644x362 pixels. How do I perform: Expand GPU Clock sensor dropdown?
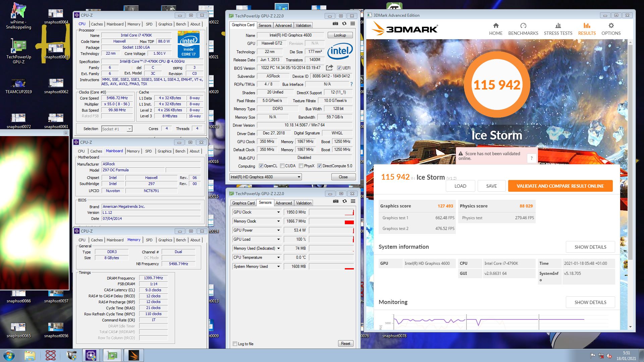(278, 212)
